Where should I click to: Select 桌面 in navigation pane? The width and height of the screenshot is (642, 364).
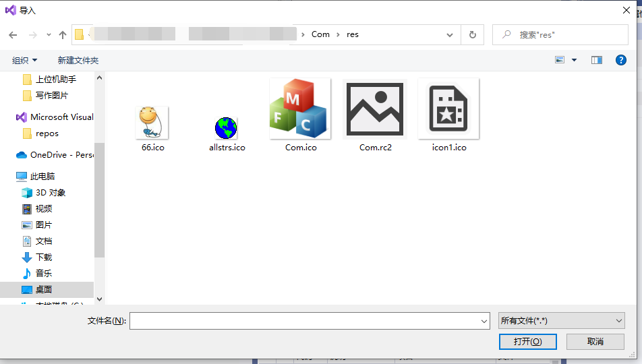(47, 289)
